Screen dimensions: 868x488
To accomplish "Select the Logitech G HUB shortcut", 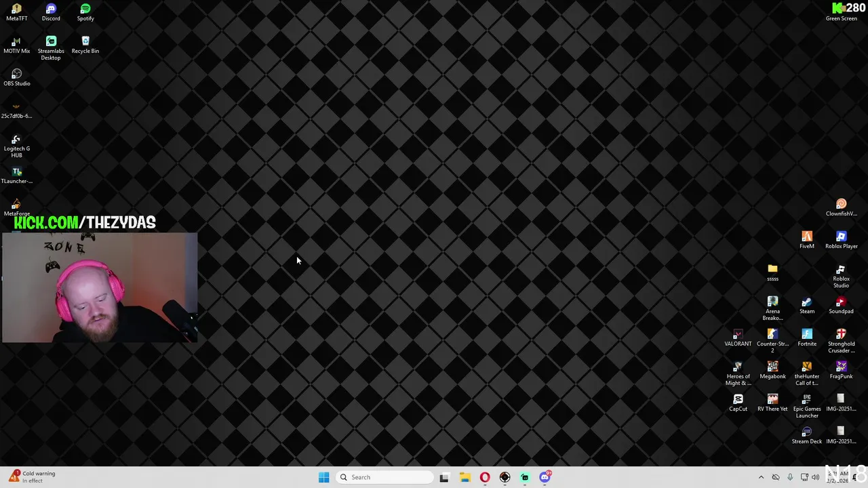I will (16, 146).
